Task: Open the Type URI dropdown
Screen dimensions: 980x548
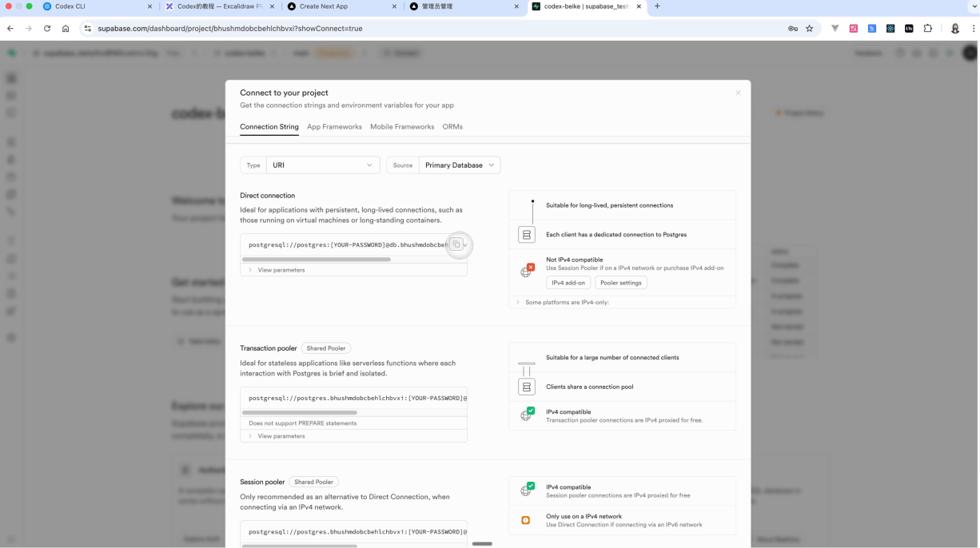Action: [322, 165]
